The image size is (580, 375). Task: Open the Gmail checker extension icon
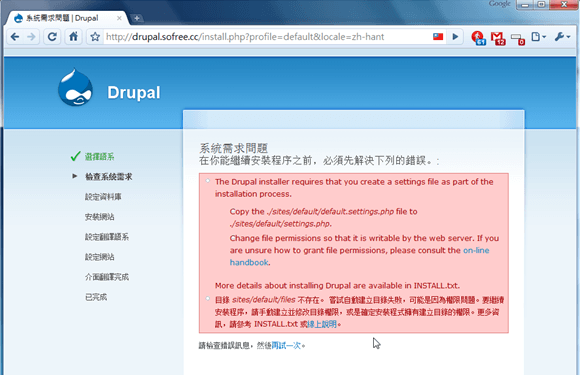pyautogui.click(x=498, y=38)
